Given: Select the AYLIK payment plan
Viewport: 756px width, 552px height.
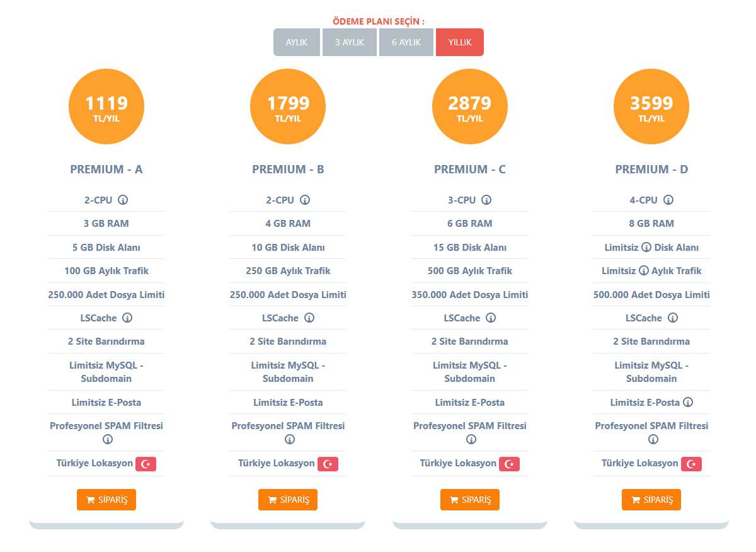Looking at the screenshot, I should click(x=297, y=42).
